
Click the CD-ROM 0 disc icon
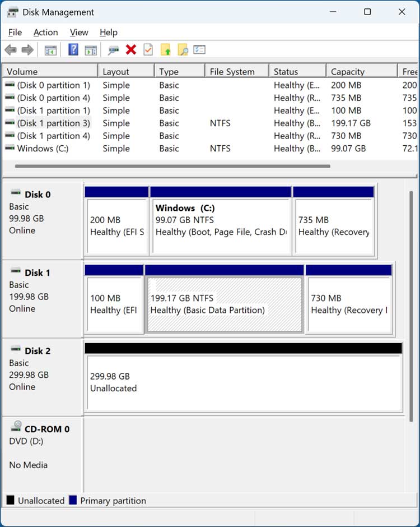coord(16,426)
